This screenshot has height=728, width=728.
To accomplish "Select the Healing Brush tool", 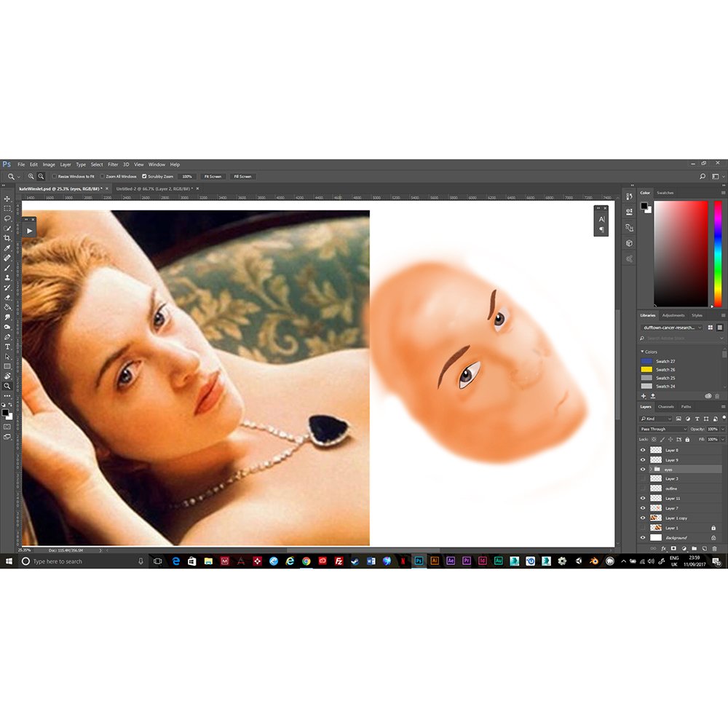I will [x=7, y=258].
